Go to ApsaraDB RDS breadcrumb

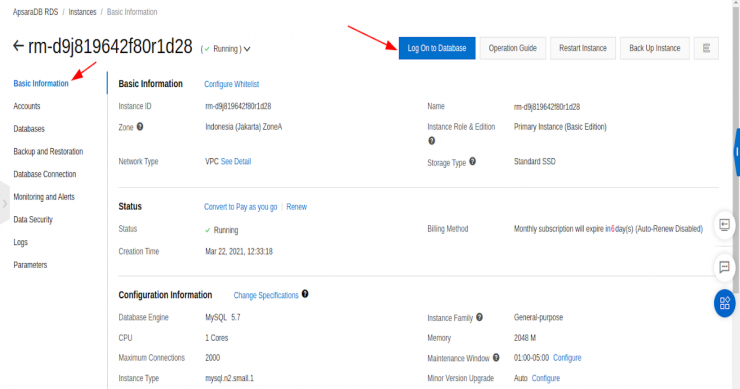click(x=35, y=12)
